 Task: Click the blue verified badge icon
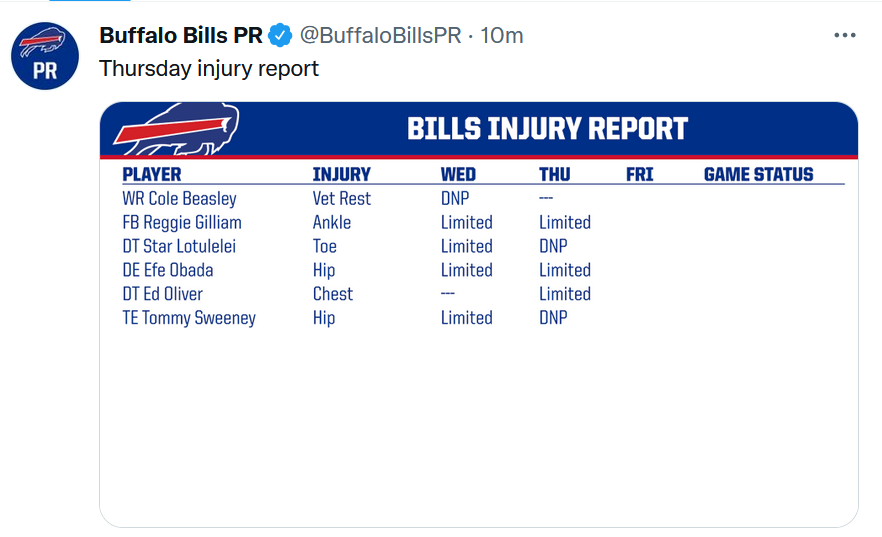tap(280, 35)
